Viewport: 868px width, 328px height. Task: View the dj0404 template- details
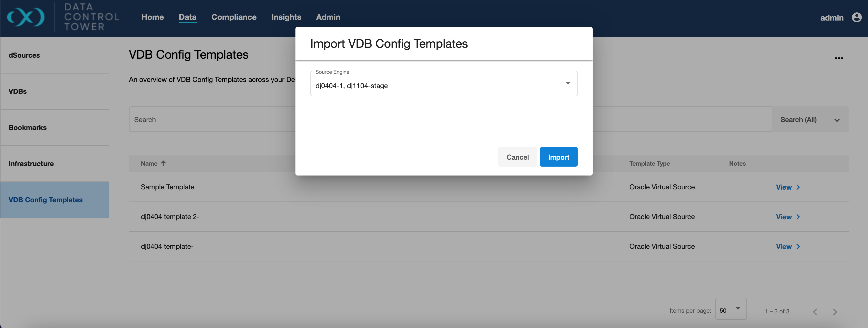pos(783,247)
